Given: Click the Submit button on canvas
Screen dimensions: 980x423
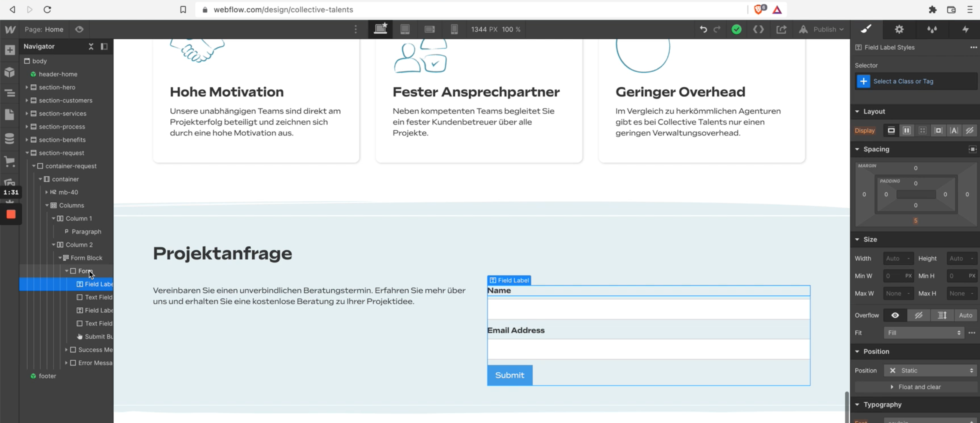Looking at the screenshot, I should coord(510,375).
